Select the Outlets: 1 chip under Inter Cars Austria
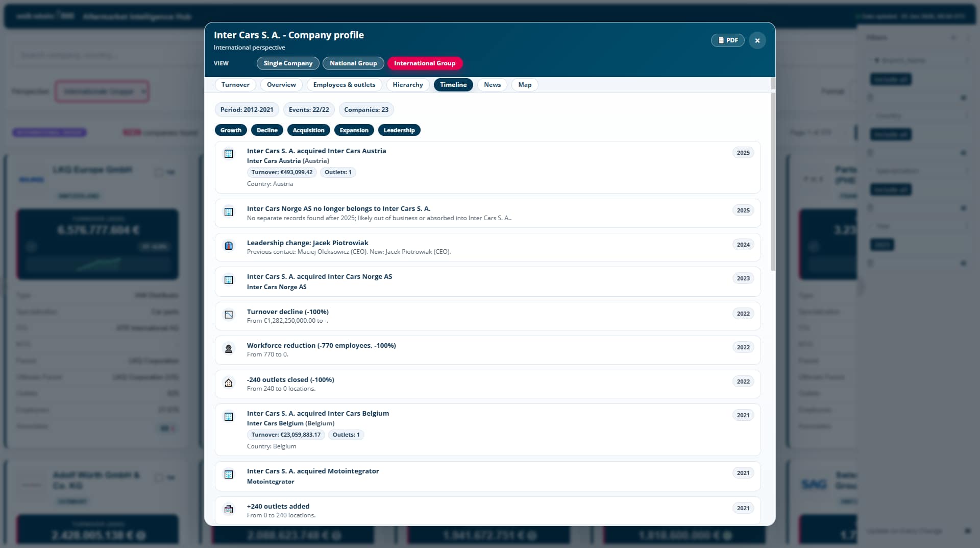 coord(338,172)
